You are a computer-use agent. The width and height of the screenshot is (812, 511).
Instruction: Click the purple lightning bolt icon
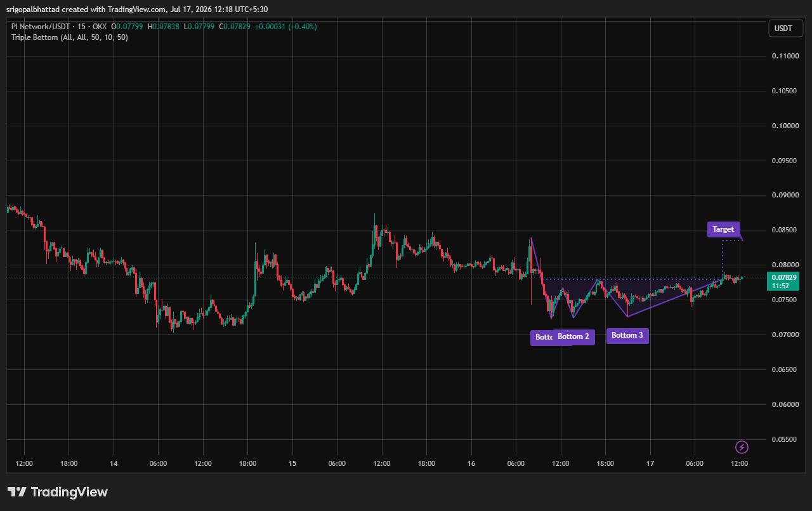(742, 447)
